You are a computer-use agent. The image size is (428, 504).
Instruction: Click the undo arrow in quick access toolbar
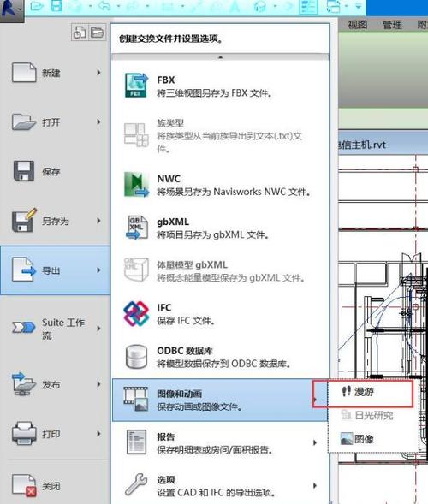point(104,6)
